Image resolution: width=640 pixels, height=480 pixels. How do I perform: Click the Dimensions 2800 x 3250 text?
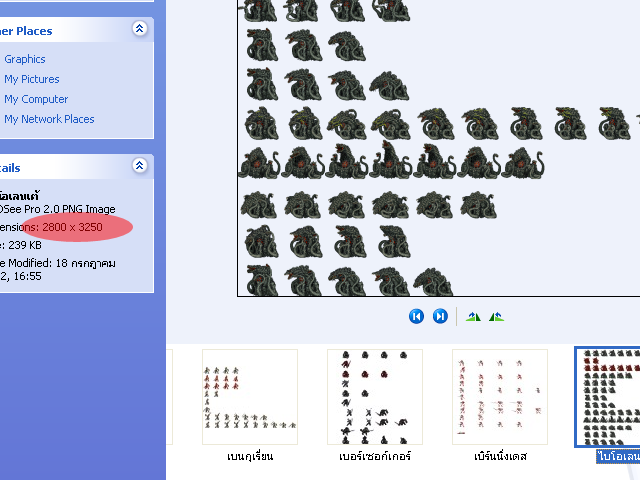pyautogui.click(x=51, y=227)
